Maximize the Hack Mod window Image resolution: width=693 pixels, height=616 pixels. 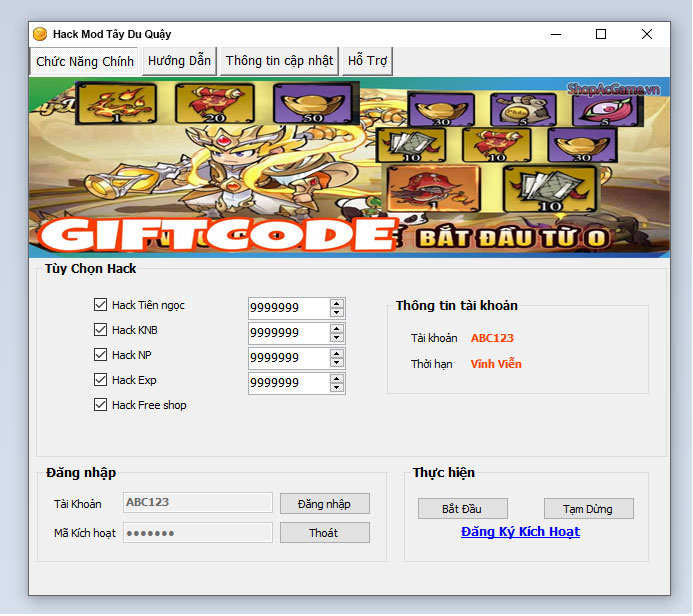(601, 34)
